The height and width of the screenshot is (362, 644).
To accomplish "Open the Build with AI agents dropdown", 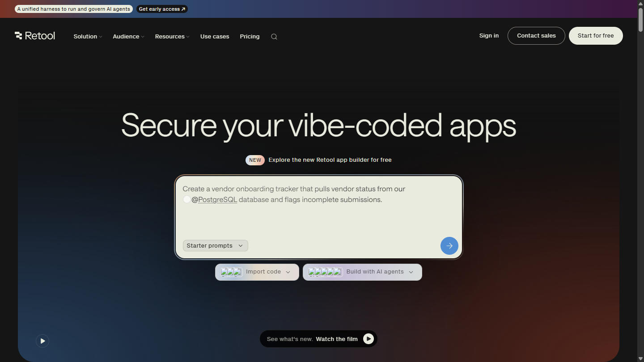I will [x=362, y=272].
